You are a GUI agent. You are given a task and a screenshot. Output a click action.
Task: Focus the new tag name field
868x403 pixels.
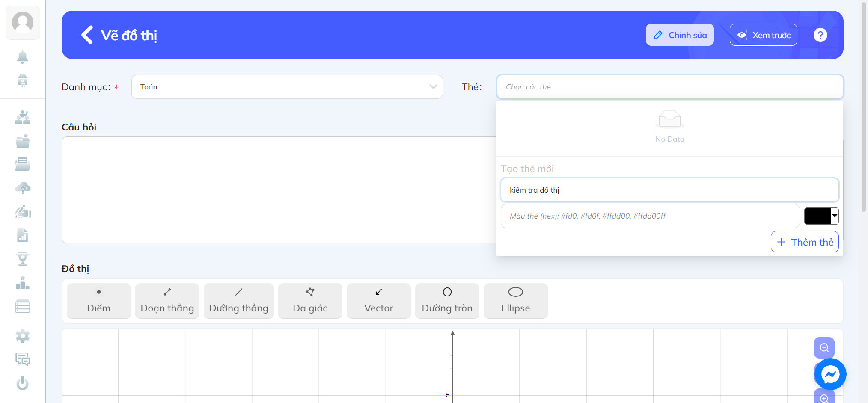point(670,190)
